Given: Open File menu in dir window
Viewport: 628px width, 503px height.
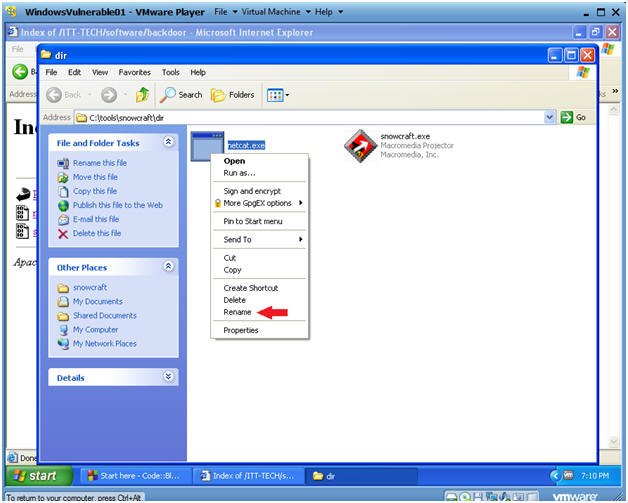Looking at the screenshot, I should 51,72.
